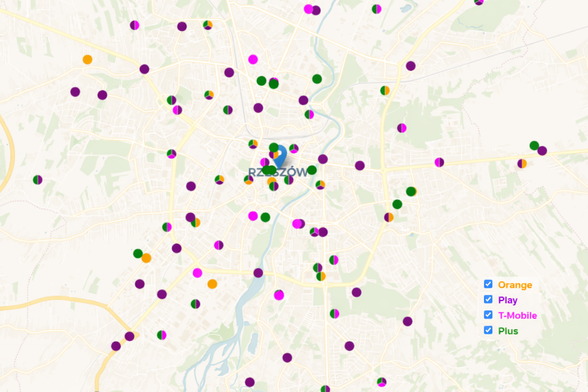Click the green-purple marker at the far western edge
588x392 pixels.
(38, 180)
